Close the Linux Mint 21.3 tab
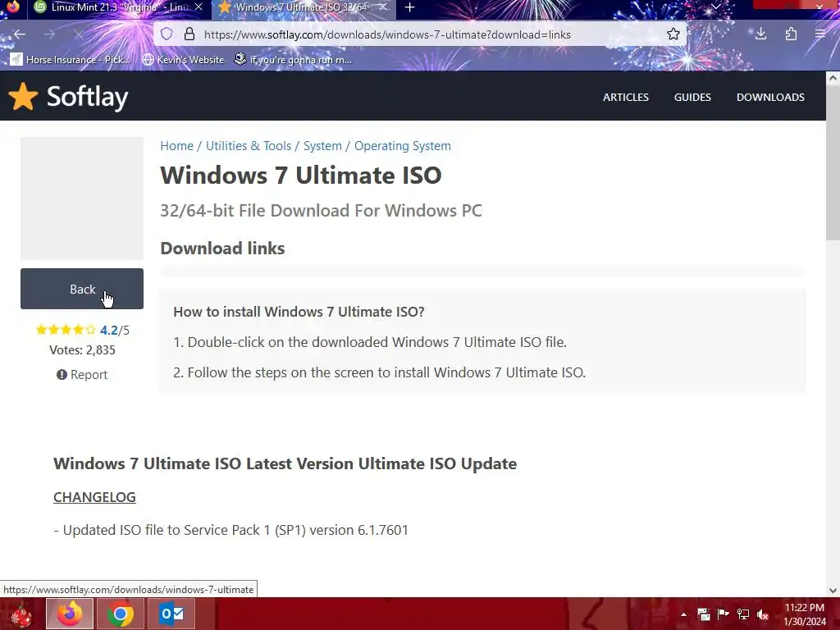Screen dimensions: 840x630 pyautogui.click(x=199, y=7)
